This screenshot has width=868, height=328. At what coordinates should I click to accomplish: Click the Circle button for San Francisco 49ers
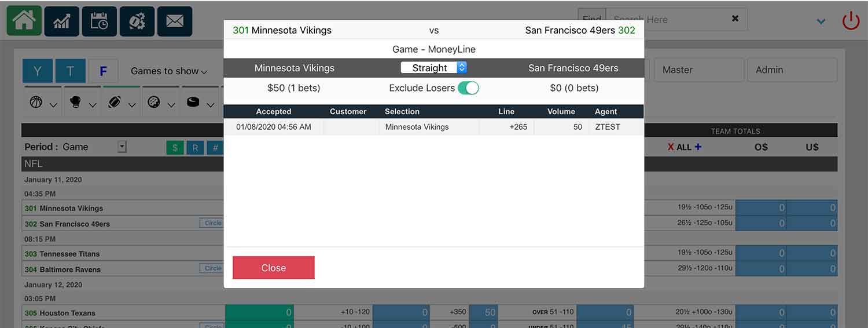pyautogui.click(x=212, y=223)
